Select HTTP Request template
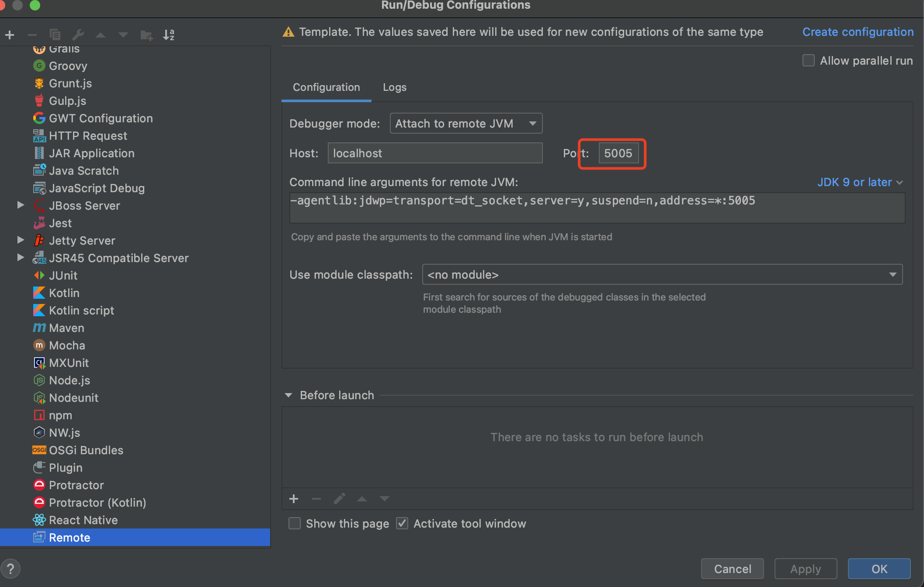Image resolution: width=924 pixels, height=587 pixels. click(x=88, y=136)
